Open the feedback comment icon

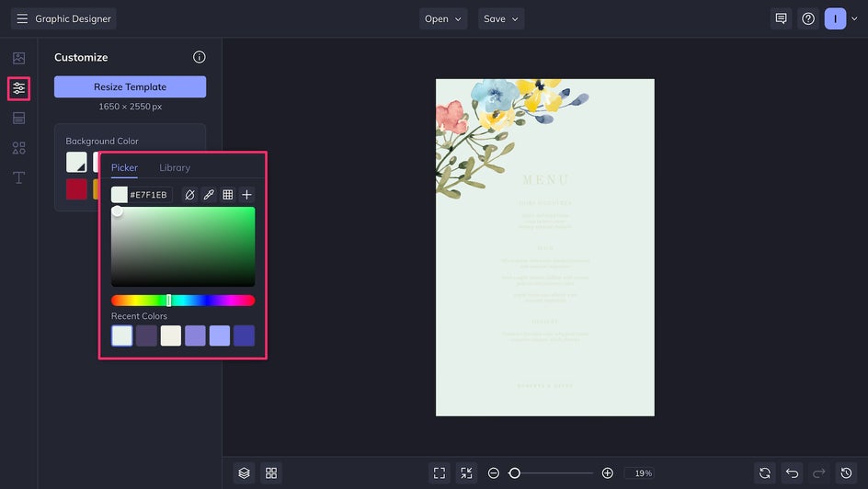coord(781,18)
